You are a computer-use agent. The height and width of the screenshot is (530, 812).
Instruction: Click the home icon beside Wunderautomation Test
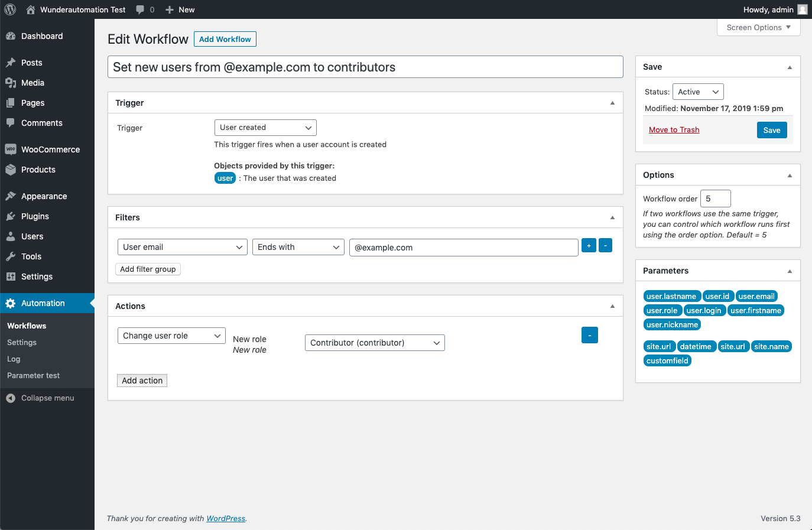31,9
